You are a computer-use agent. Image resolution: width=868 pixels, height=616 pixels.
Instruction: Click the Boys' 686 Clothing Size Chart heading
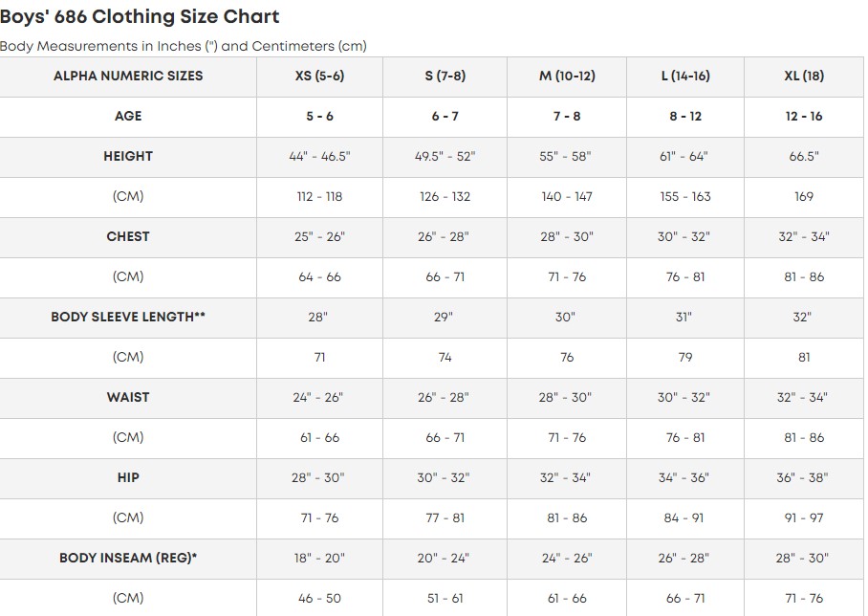click(140, 16)
